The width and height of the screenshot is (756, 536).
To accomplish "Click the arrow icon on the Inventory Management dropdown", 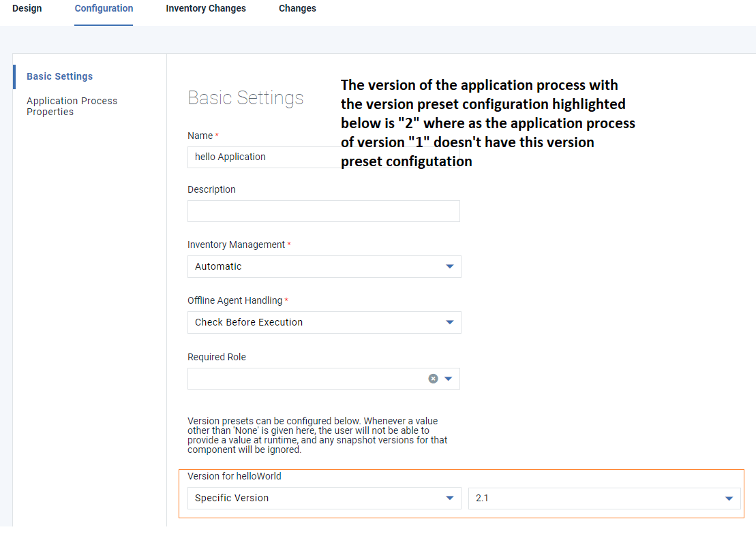I will (x=449, y=266).
